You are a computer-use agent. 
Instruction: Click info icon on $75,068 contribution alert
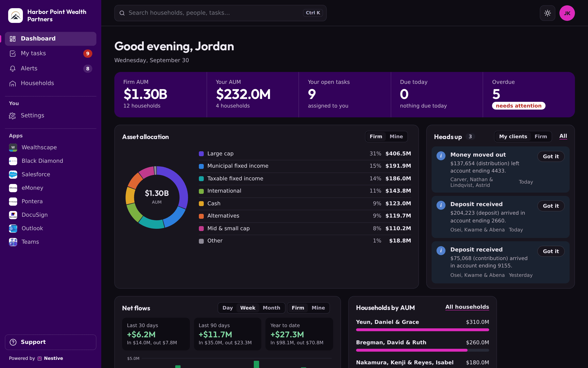[x=441, y=250]
